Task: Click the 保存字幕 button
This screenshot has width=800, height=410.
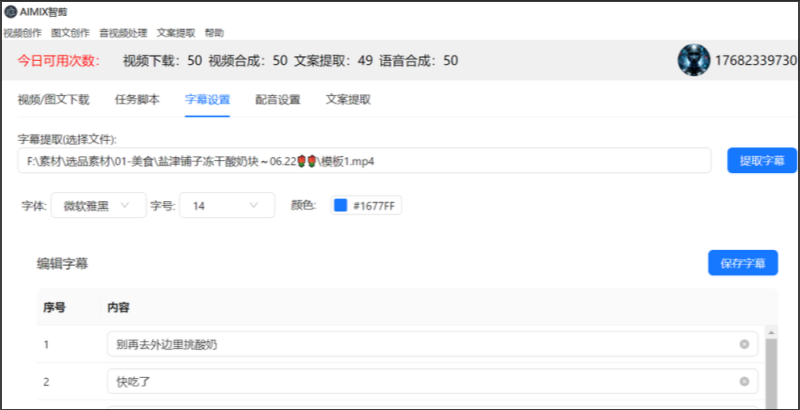Action: (742, 263)
